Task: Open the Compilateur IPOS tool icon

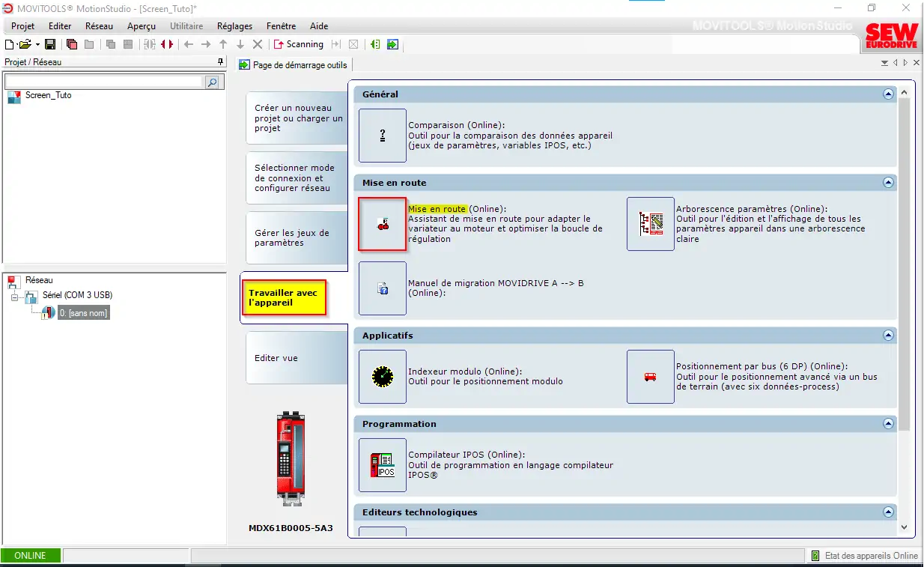Action: pos(383,465)
